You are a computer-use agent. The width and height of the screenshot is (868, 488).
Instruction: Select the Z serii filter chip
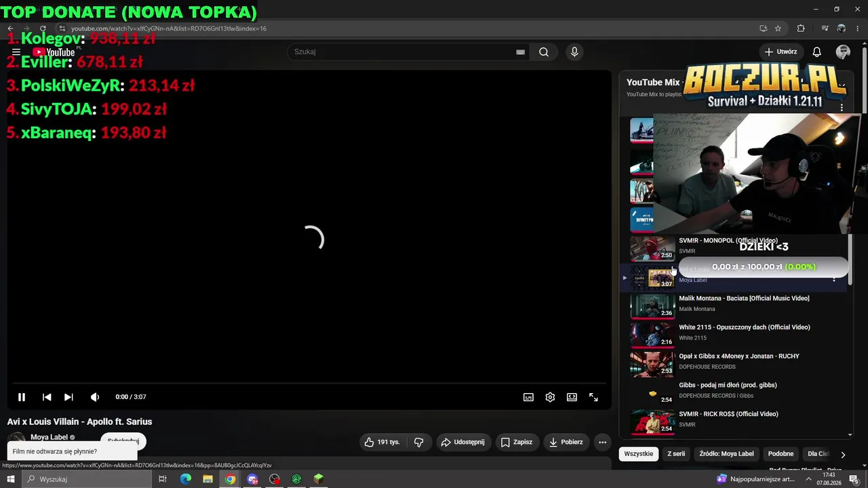click(676, 454)
